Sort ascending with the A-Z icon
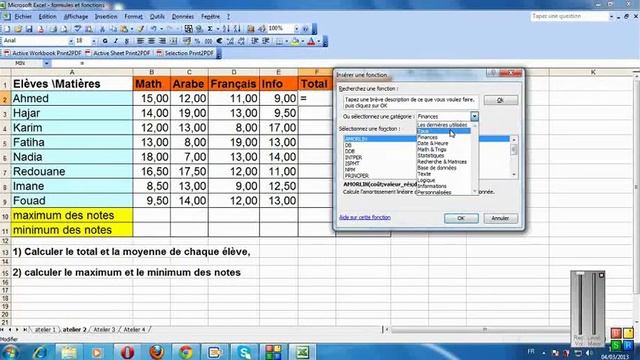The height and width of the screenshot is (360, 640). [227, 29]
